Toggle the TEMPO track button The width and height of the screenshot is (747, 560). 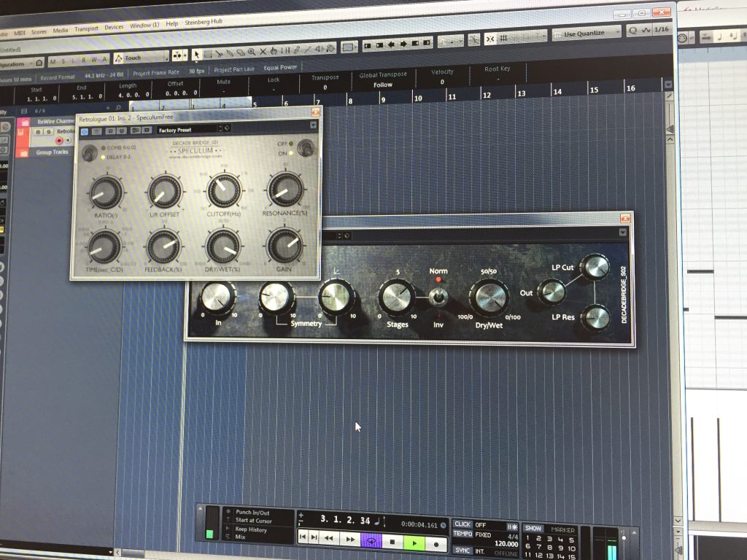(462, 534)
